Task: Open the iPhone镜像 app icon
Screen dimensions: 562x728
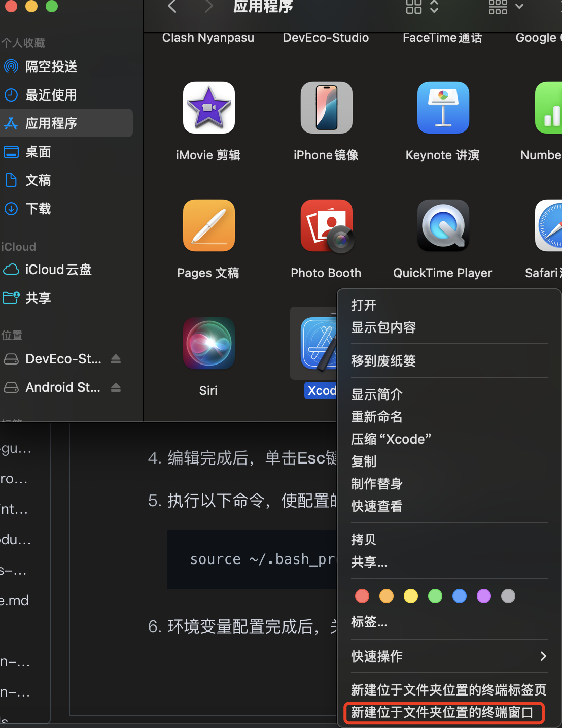Action: 326,108
